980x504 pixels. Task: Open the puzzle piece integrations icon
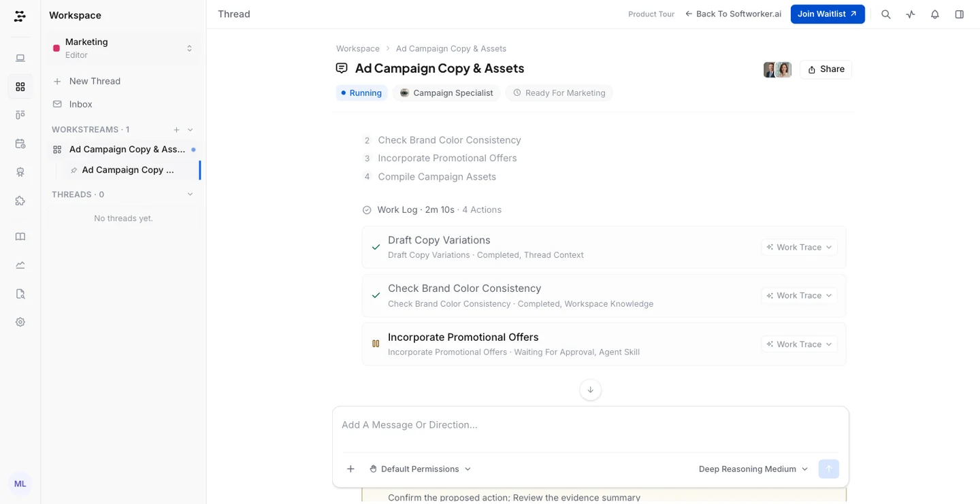pyautogui.click(x=20, y=201)
